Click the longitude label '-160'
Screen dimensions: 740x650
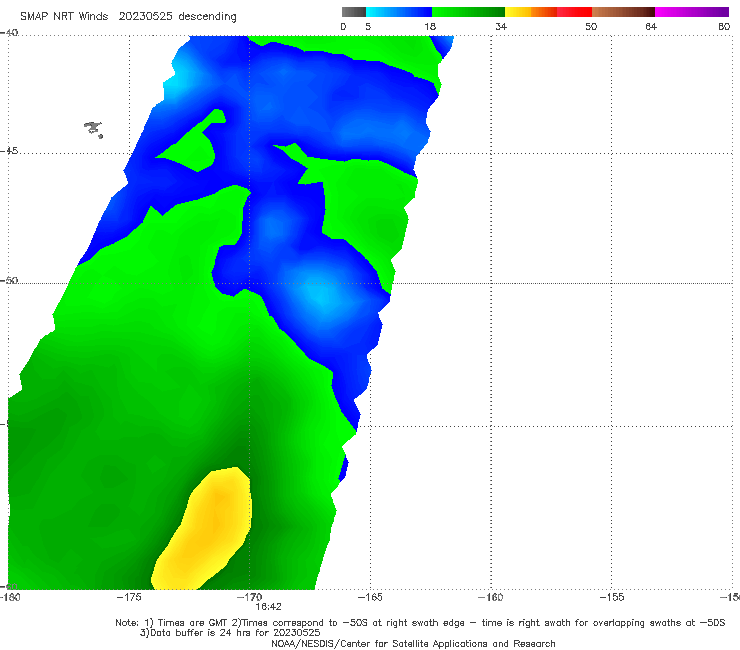490,597
